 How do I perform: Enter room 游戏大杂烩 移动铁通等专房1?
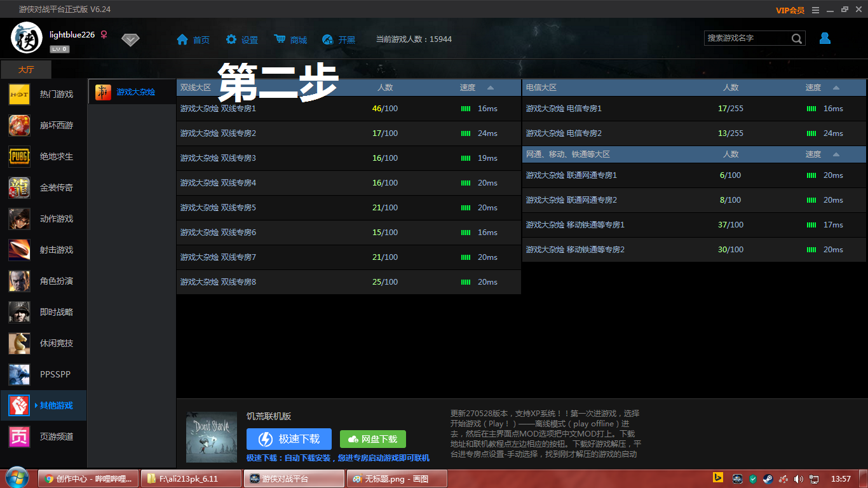tap(695, 225)
